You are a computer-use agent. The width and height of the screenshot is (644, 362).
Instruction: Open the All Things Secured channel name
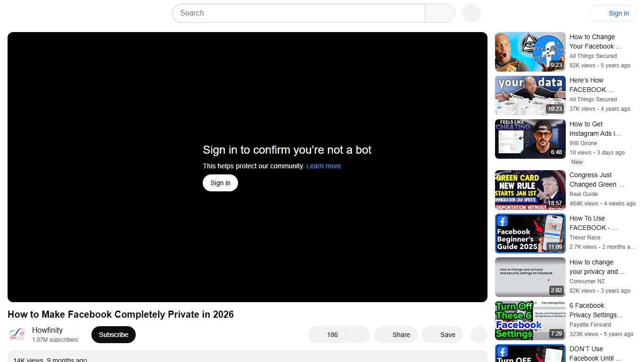point(593,56)
